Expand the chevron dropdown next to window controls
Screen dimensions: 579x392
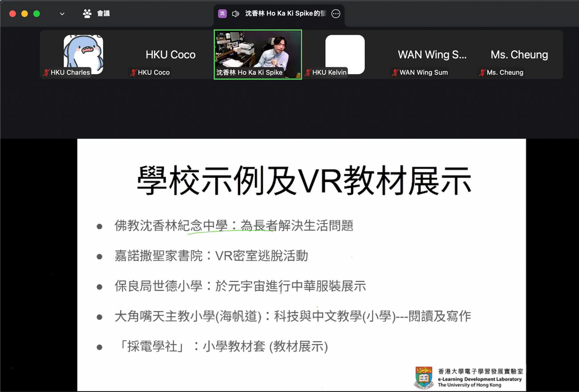click(x=62, y=14)
